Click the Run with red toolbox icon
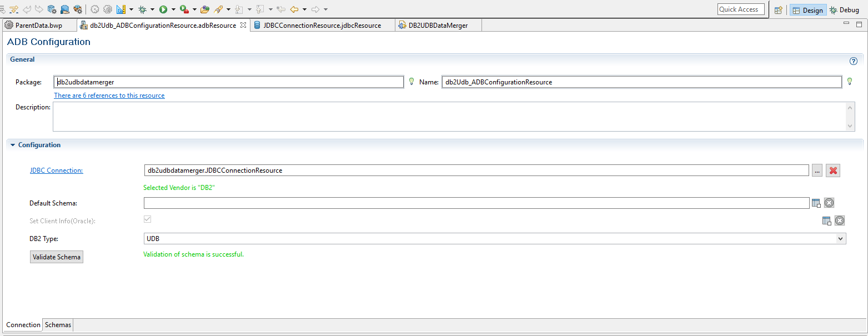This screenshot has height=336, width=868. tap(184, 9)
